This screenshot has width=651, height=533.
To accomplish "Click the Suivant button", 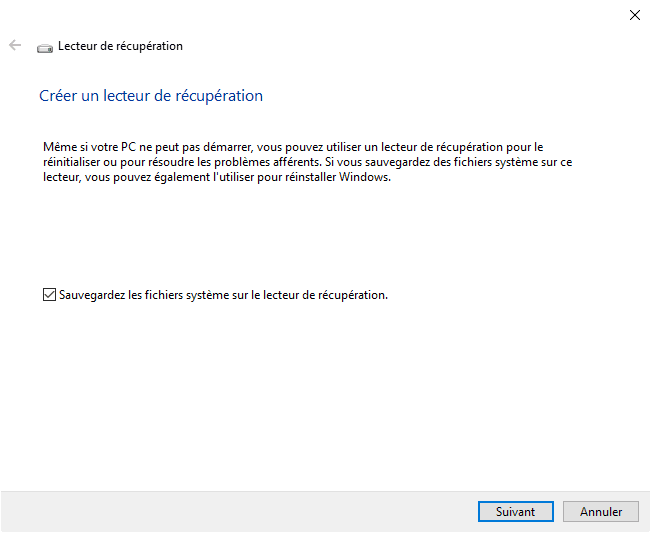I will (515, 511).
